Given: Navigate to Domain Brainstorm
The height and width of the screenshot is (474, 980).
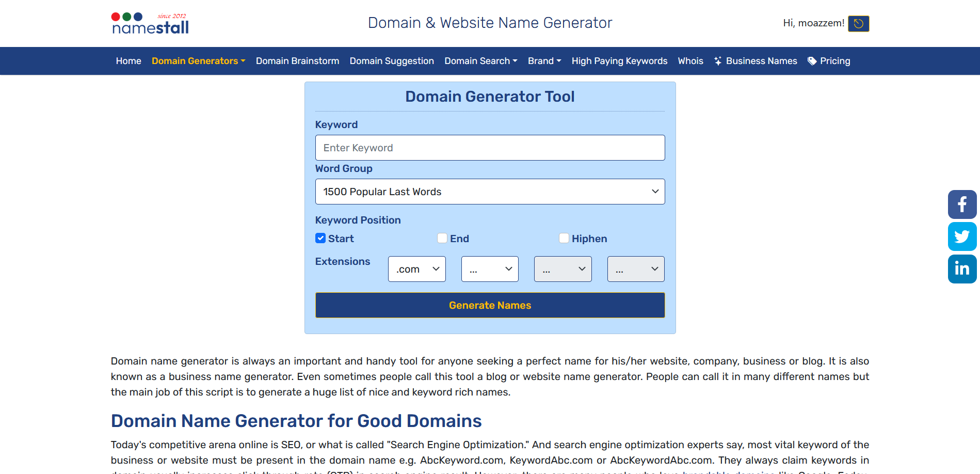Looking at the screenshot, I should (297, 60).
